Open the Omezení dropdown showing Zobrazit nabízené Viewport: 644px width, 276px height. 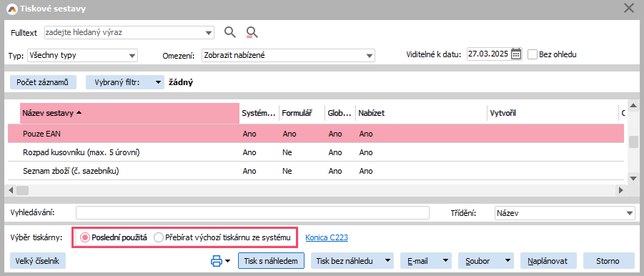(x=370, y=55)
